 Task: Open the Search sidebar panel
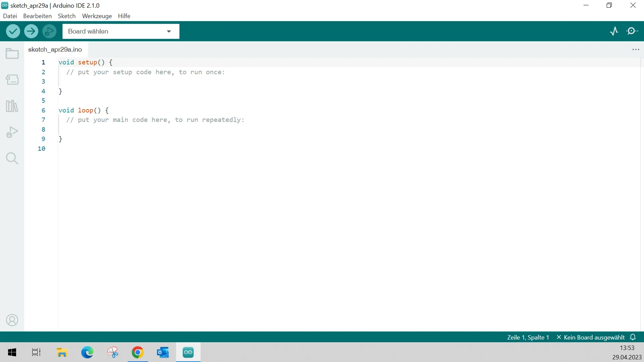pos(12,158)
